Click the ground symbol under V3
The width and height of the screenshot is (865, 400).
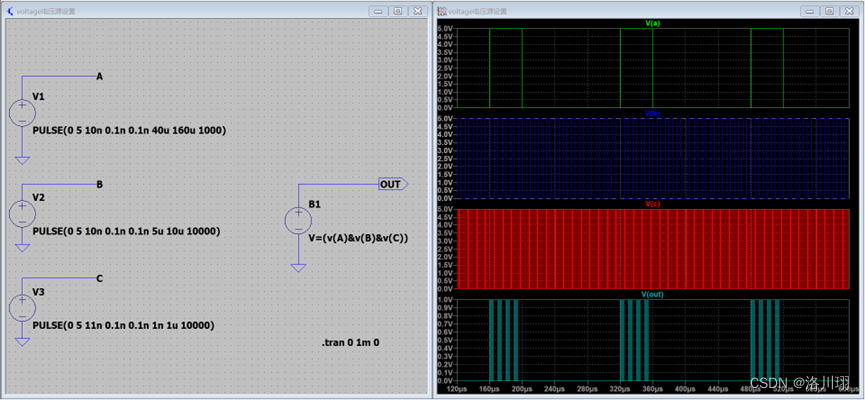click(23, 342)
